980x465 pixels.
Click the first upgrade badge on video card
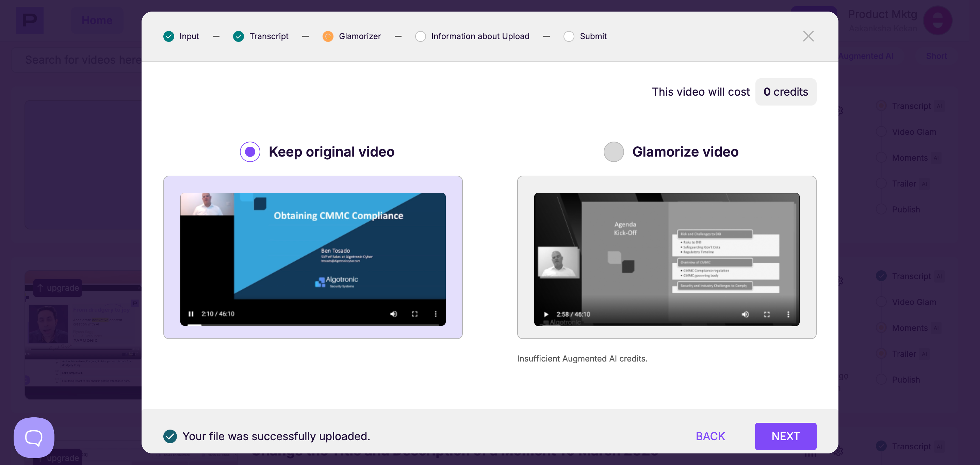coord(58,288)
